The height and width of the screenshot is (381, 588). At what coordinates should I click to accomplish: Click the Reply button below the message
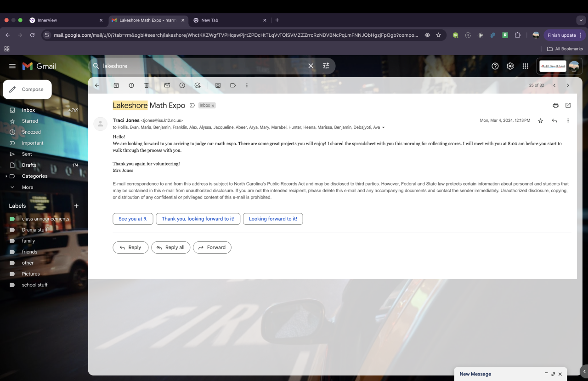point(130,247)
